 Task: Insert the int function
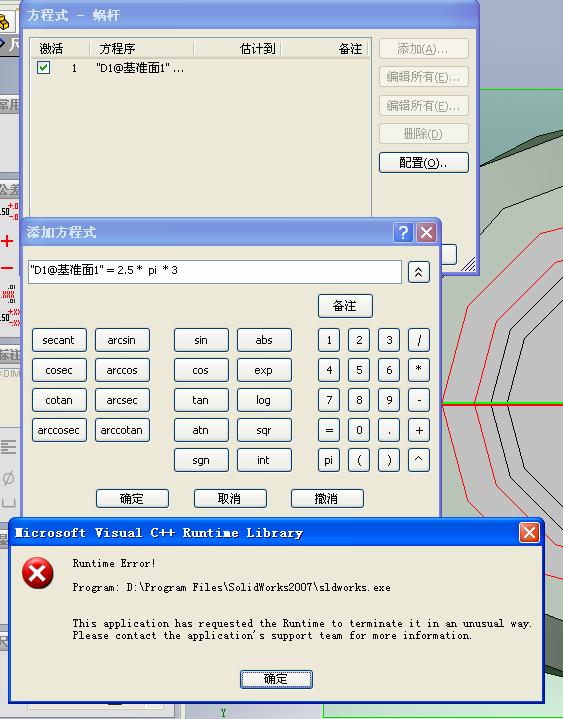[264, 460]
